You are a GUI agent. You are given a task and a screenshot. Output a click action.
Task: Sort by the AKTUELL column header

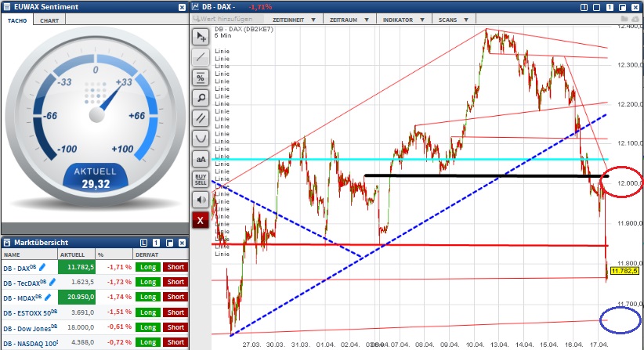[x=77, y=254]
